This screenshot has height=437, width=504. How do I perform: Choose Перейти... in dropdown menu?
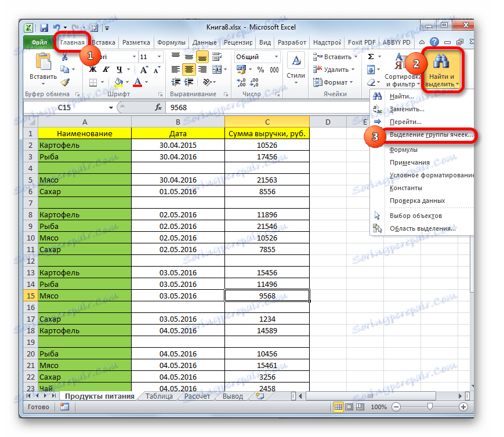(x=405, y=122)
